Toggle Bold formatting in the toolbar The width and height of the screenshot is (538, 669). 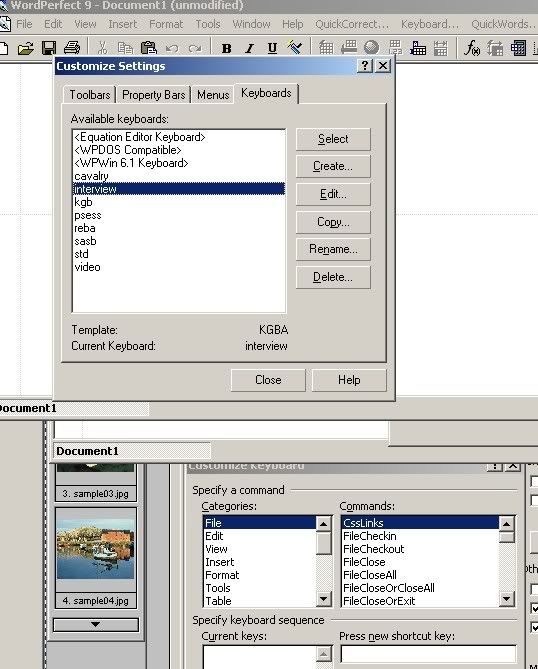point(227,49)
